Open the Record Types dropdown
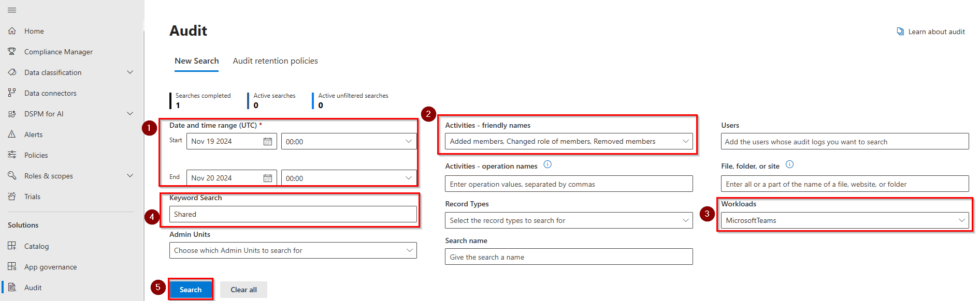This screenshot has width=980, height=301. point(568,221)
